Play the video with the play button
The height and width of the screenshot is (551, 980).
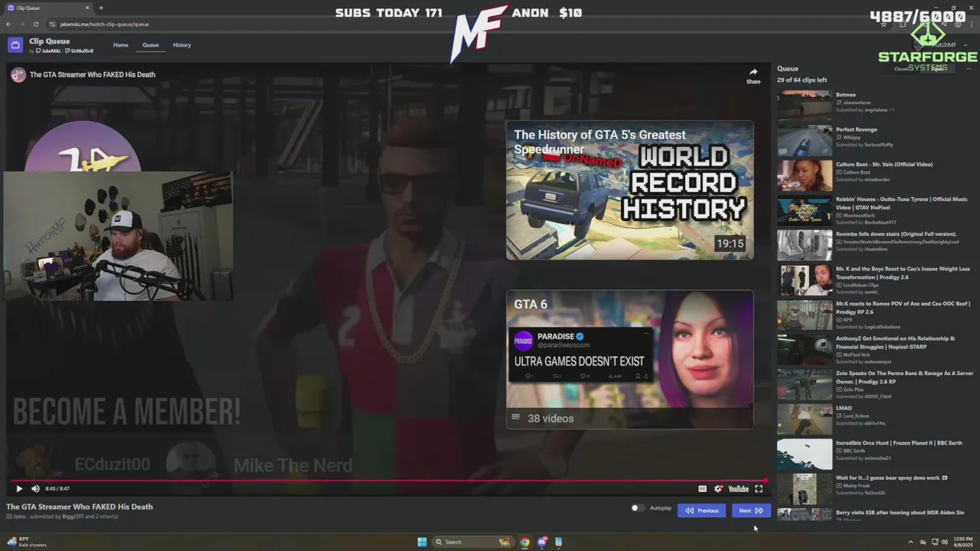[19, 489]
